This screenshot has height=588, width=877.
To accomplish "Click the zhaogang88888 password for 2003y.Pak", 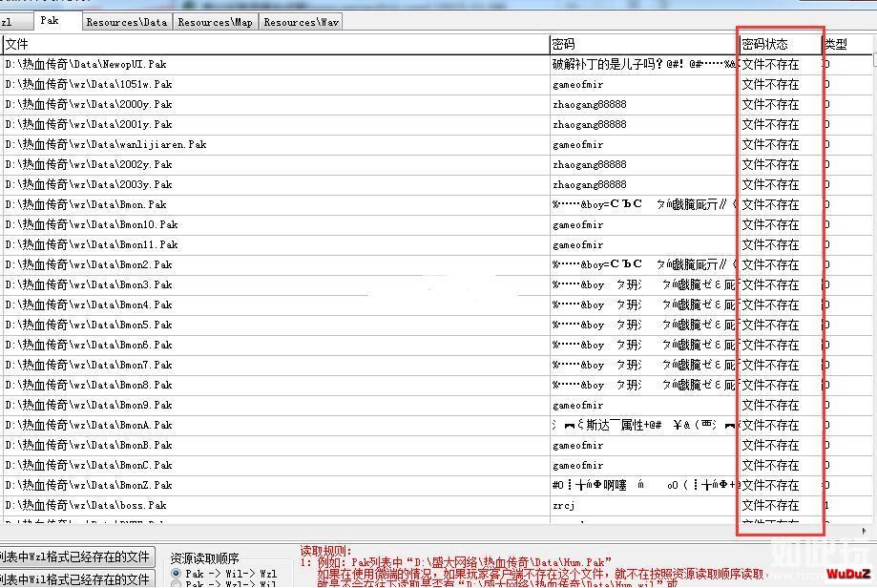I will click(x=590, y=184).
